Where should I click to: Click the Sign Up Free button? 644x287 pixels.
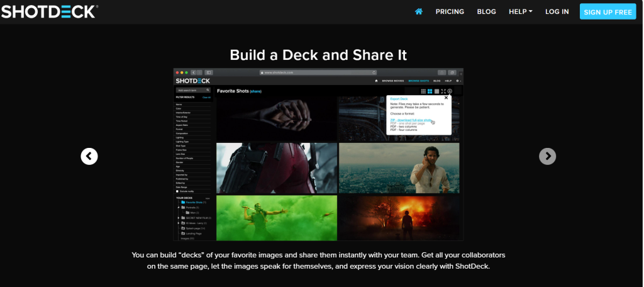click(608, 11)
